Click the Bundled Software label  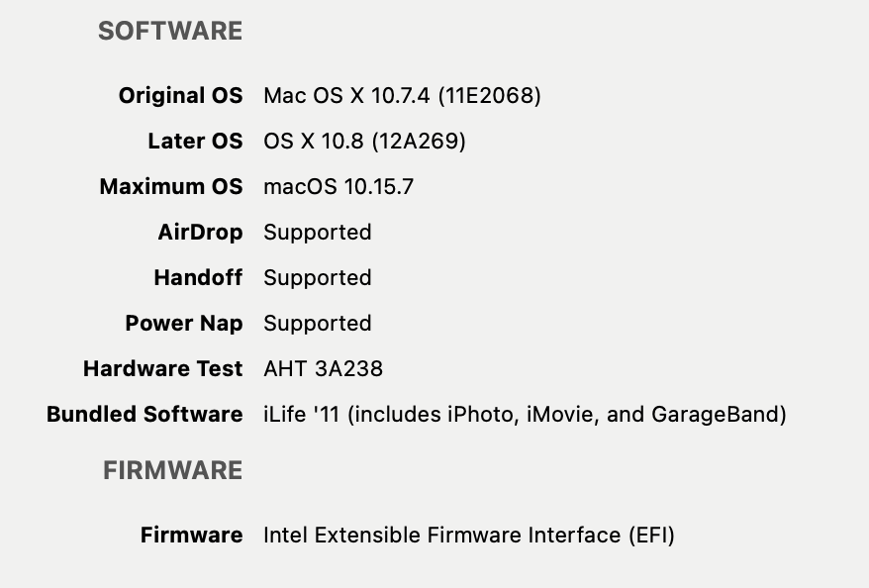pyautogui.click(x=145, y=415)
